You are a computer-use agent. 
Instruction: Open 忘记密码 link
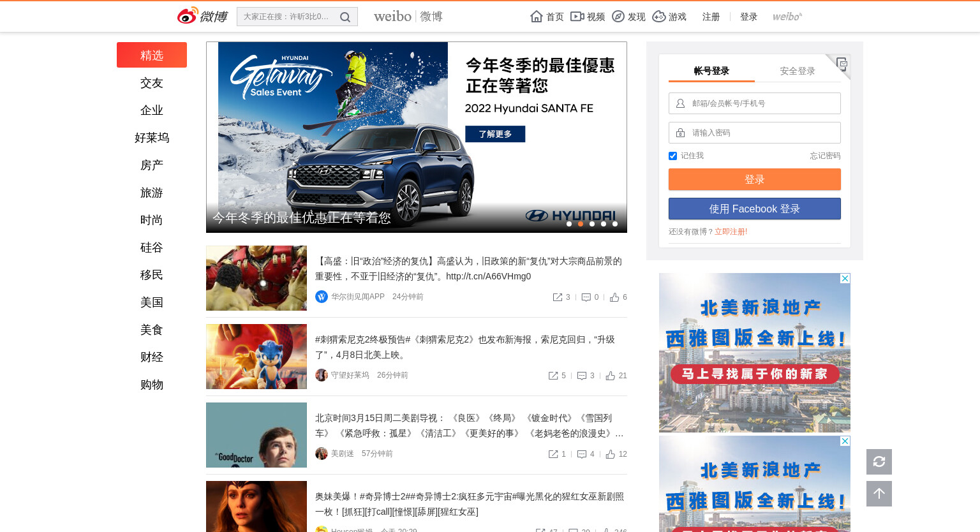click(x=825, y=156)
